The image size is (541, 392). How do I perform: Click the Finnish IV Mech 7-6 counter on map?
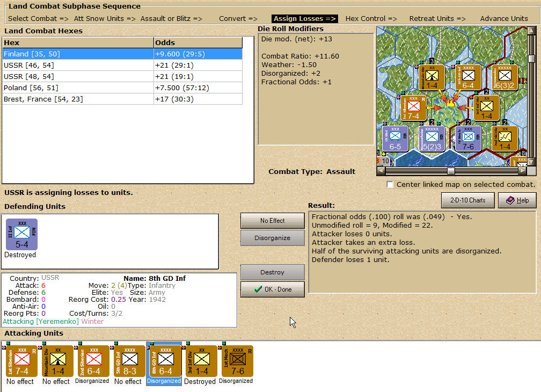(x=468, y=139)
